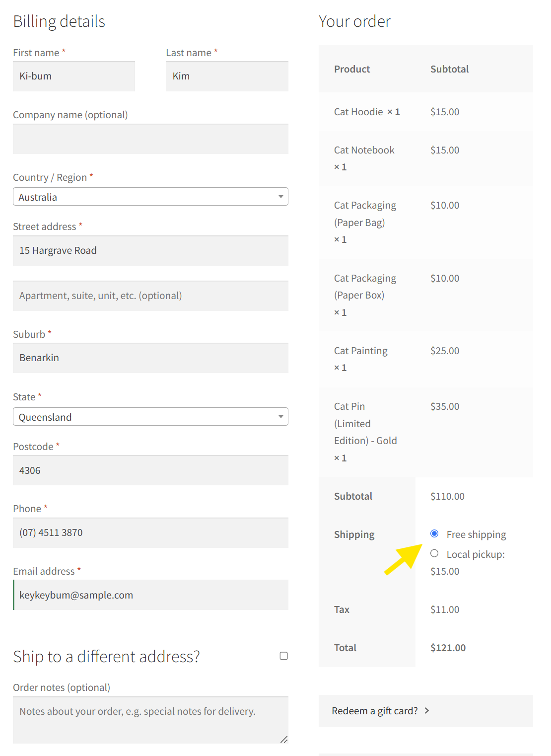The width and height of the screenshot is (551, 756).
Task: Click the State dropdown arrow icon
Action: 280,417
